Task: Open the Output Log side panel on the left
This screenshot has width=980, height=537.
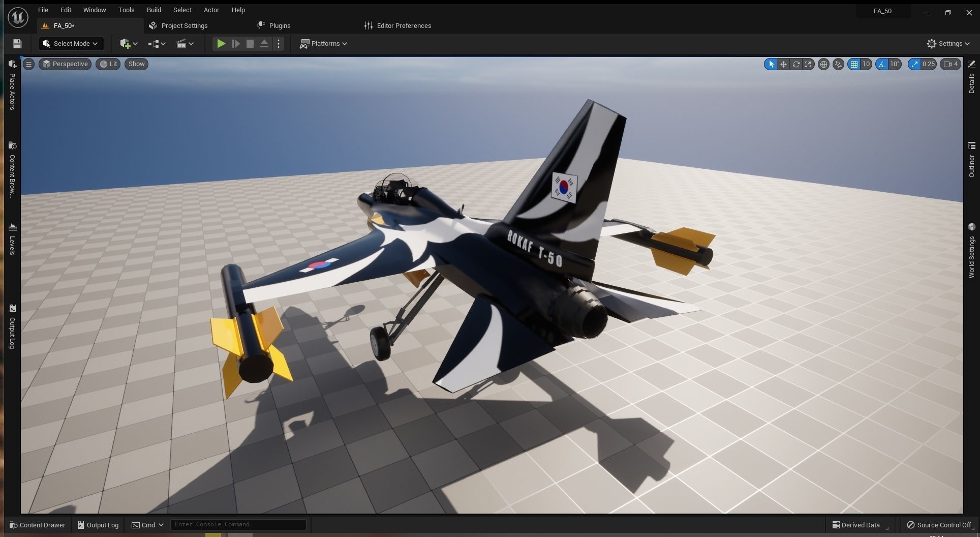Action: [x=12, y=327]
